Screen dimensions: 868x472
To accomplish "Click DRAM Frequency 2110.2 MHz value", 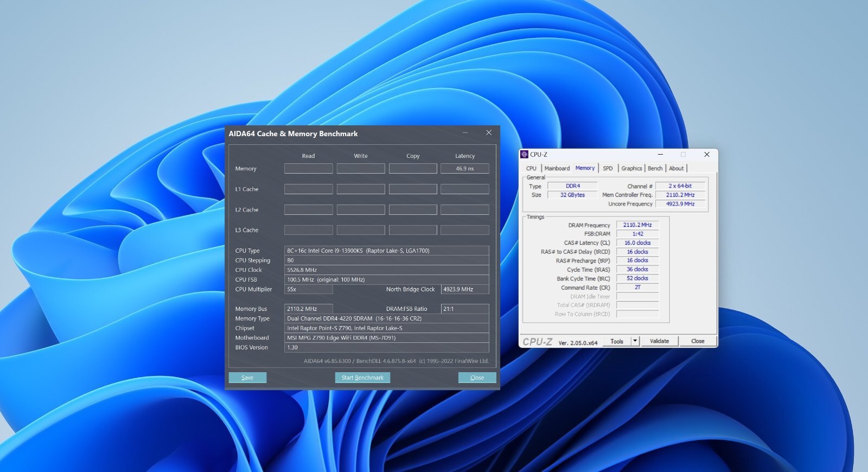I will coord(637,225).
